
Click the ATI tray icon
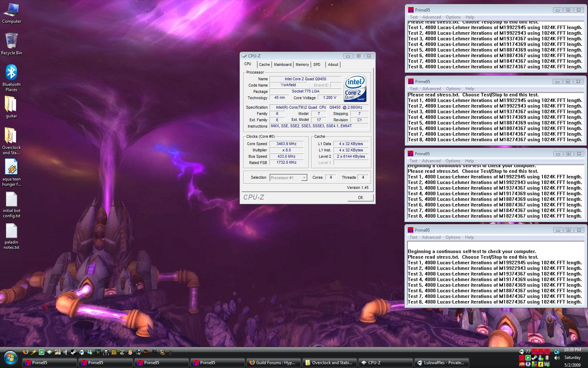[522, 364]
